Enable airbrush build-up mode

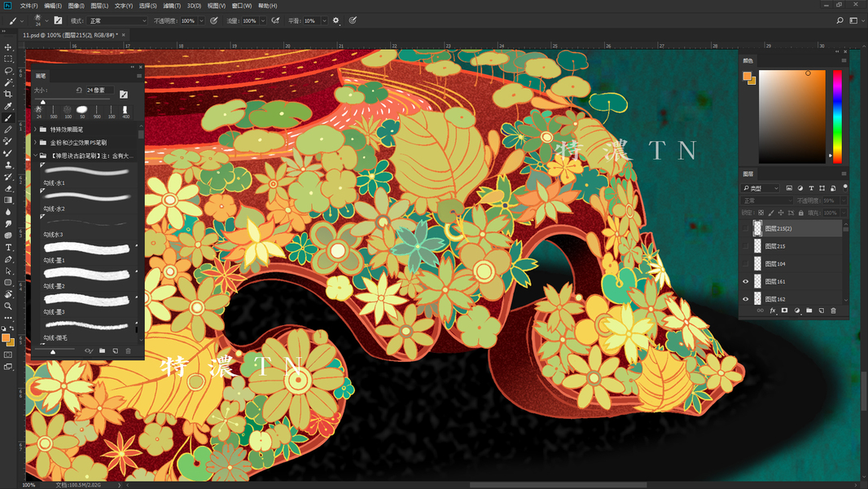point(275,20)
